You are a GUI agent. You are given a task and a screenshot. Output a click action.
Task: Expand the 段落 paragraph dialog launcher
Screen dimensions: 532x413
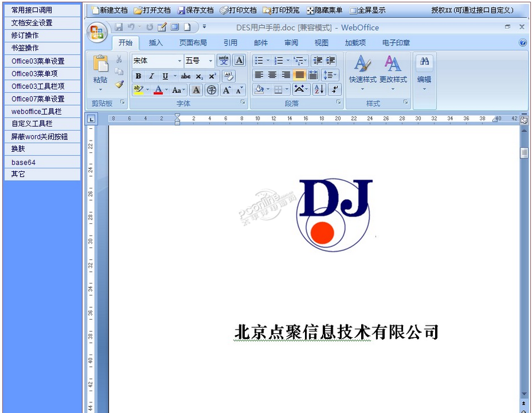pyautogui.click(x=339, y=102)
